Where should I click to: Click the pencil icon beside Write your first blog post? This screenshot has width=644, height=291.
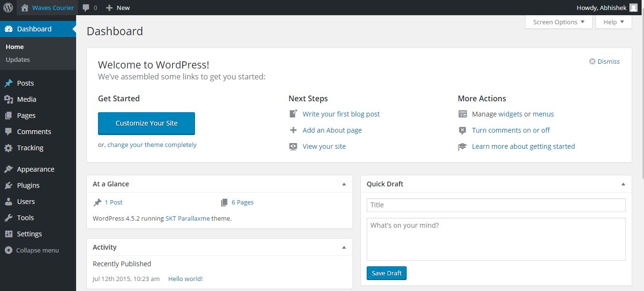coord(293,114)
